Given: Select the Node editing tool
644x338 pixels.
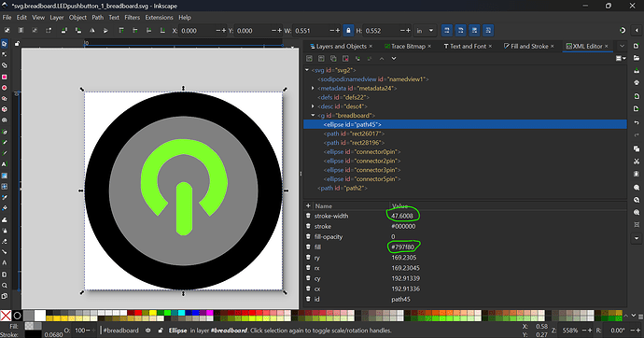Looking at the screenshot, I should pyautogui.click(x=5, y=55).
